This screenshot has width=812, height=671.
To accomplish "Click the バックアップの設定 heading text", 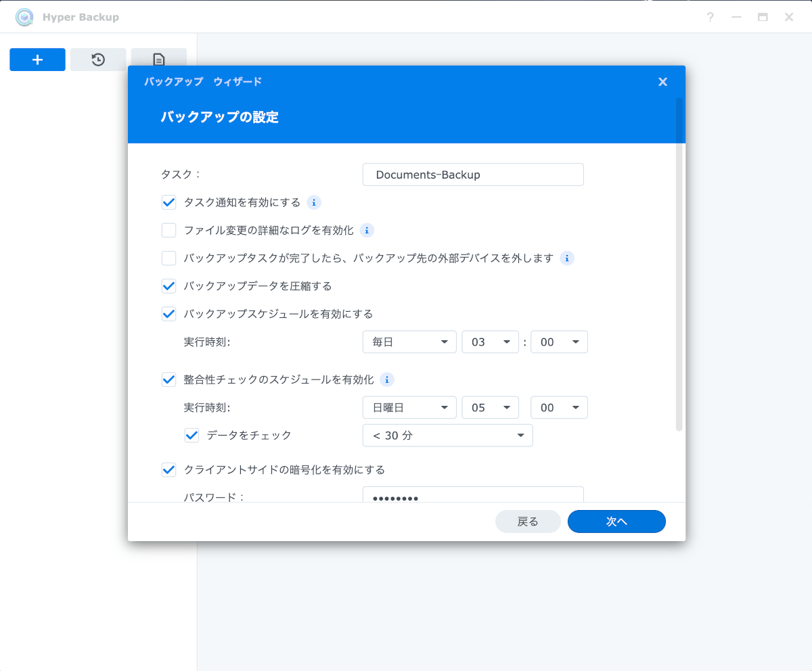I will point(219,117).
